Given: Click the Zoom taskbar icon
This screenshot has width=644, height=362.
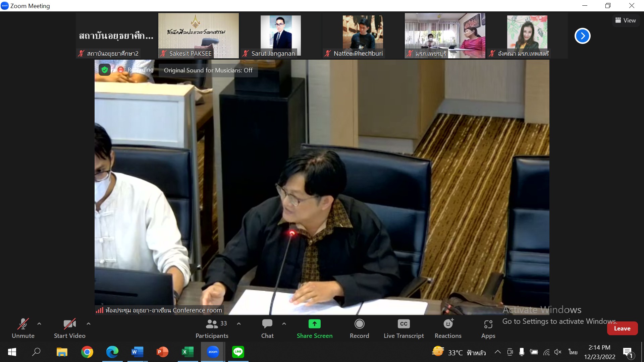Looking at the screenshot, I should [213, 352].
